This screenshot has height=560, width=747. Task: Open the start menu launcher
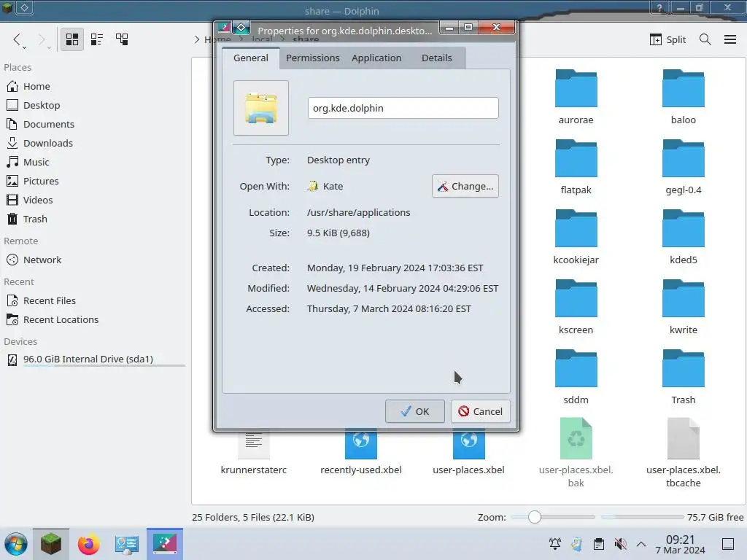16,544
